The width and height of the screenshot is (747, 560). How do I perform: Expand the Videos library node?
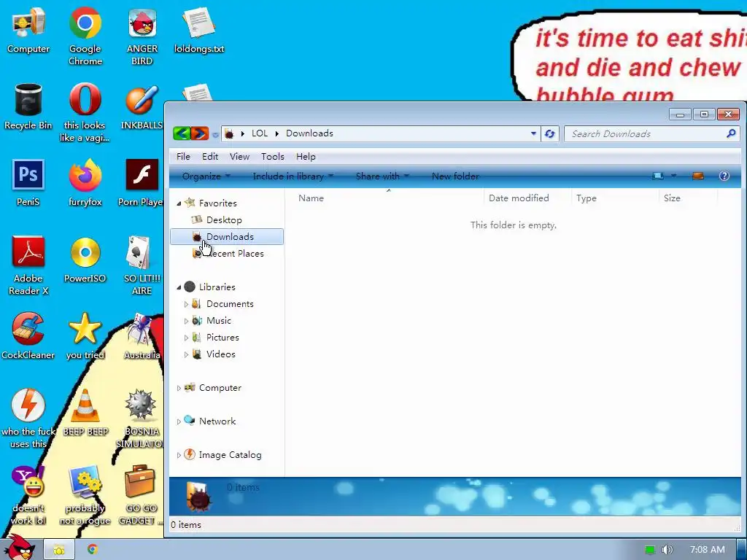point(186,354)
